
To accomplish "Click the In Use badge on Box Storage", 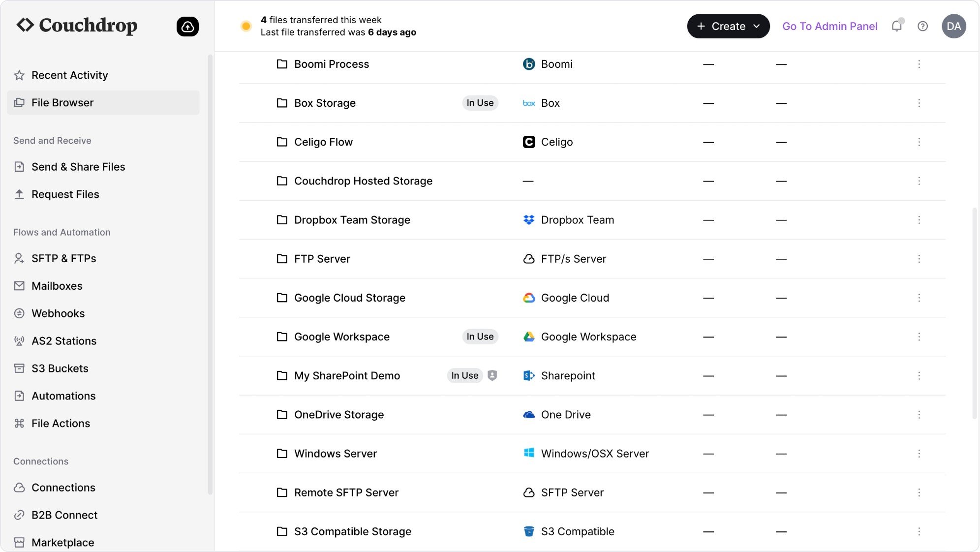I will [480, 103].
